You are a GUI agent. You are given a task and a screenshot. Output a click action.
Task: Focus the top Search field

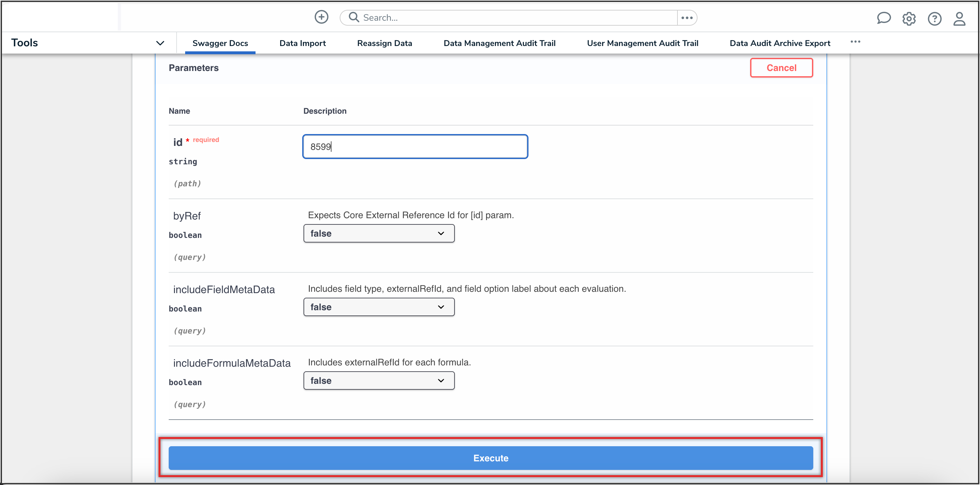517,18
